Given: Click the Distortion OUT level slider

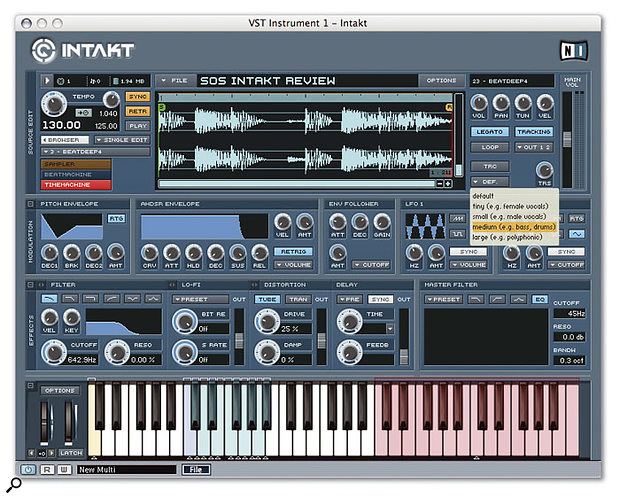Looking at the screenshot, I should pos(321,340).
